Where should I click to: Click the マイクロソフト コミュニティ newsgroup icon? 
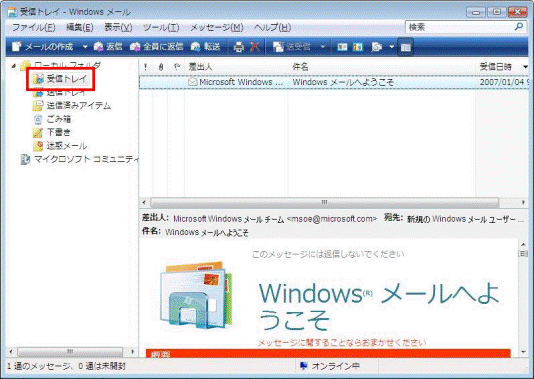[x=25, y=159]
